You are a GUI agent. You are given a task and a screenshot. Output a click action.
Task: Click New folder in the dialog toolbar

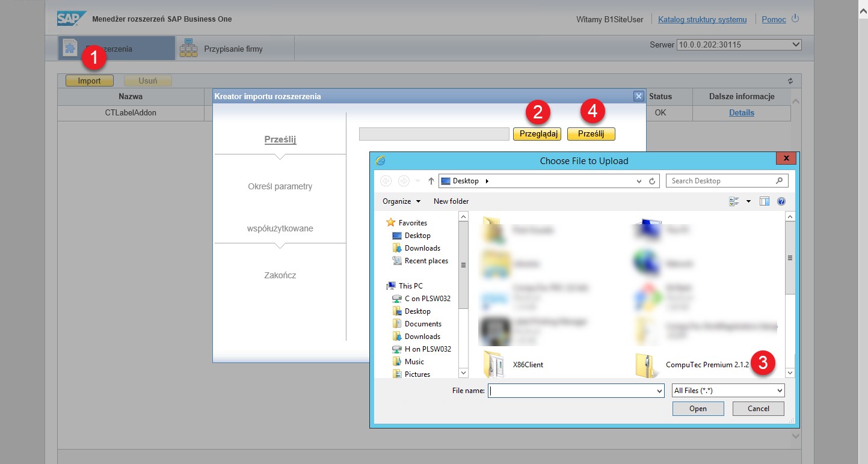click(x=451, y=201)
